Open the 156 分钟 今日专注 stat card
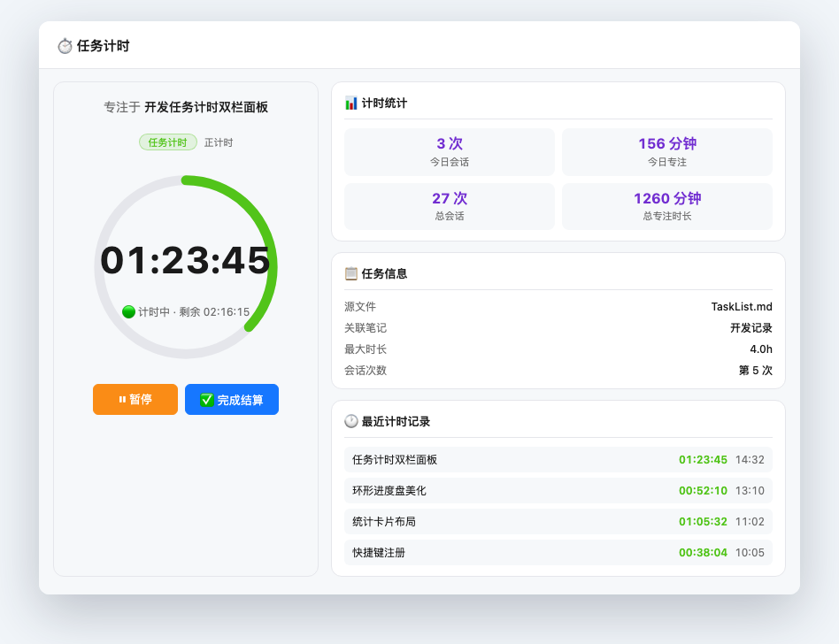Screen dimensions: 839x644 [x=667, y=152]
